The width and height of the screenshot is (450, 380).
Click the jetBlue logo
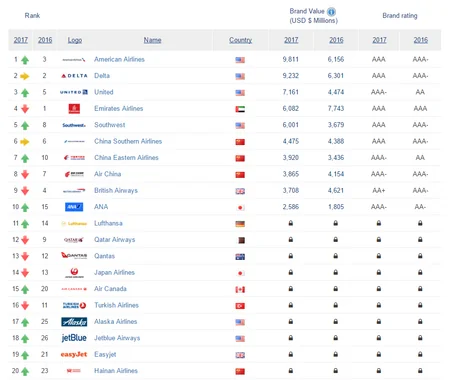(74, 338)
